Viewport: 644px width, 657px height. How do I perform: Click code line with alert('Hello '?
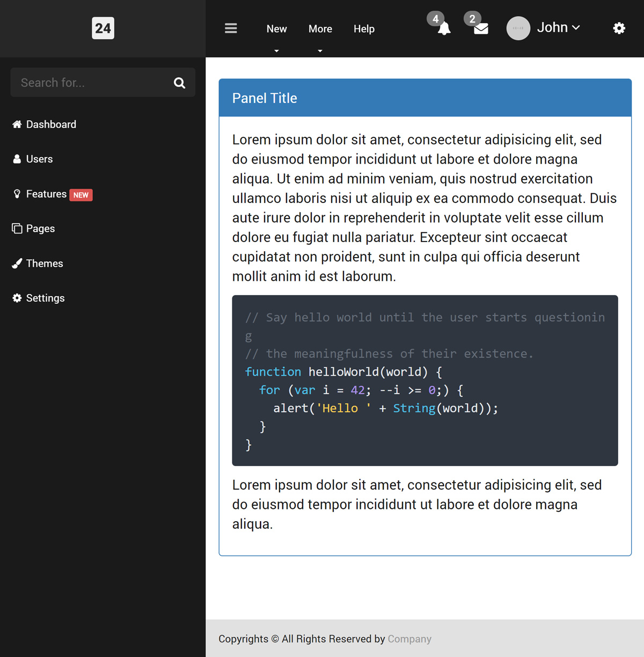[386, 408]
